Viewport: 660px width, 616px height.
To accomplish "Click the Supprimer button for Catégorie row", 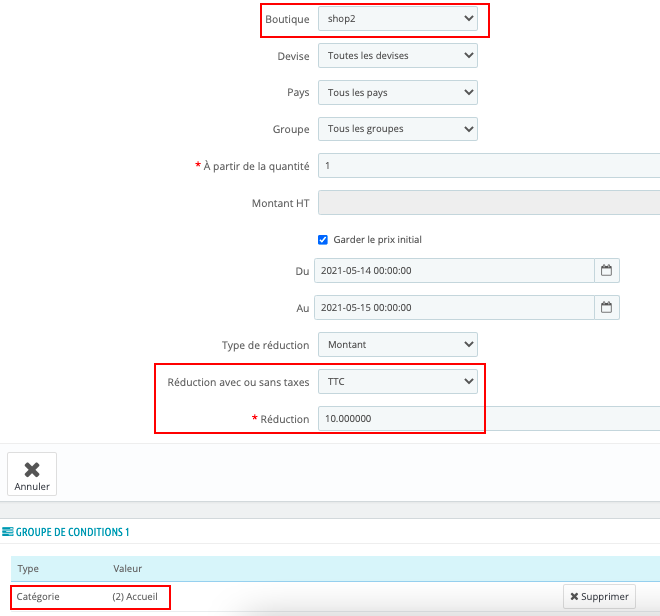I will [x=599, y=597].
